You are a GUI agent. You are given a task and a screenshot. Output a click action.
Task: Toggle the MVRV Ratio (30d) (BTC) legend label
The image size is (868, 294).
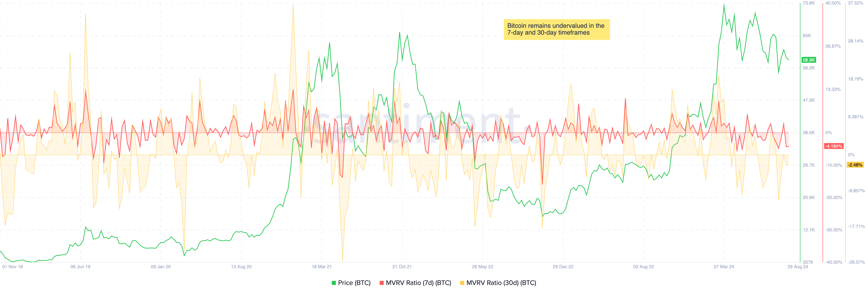click(501, 283)
